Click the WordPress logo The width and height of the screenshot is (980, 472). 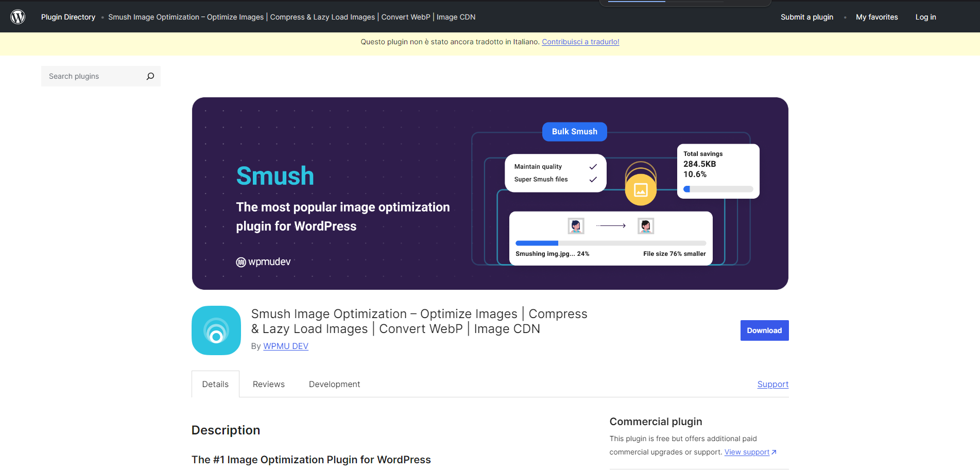[x=18, y=16]
